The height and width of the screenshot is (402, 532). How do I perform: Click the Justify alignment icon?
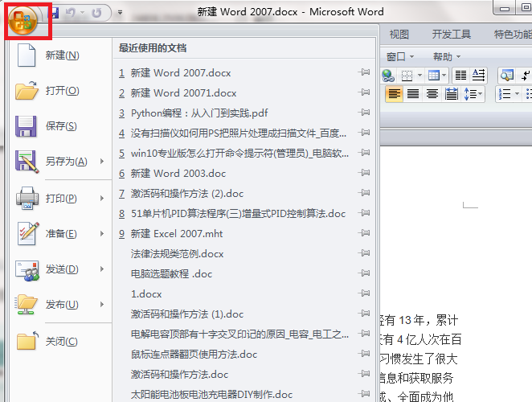point(413,94)
